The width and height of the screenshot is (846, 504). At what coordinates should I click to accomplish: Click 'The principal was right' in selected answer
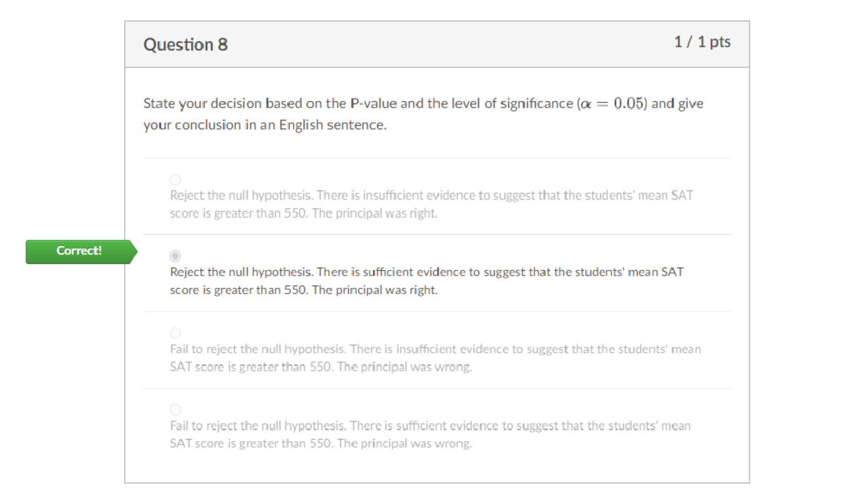click(374, 290)
